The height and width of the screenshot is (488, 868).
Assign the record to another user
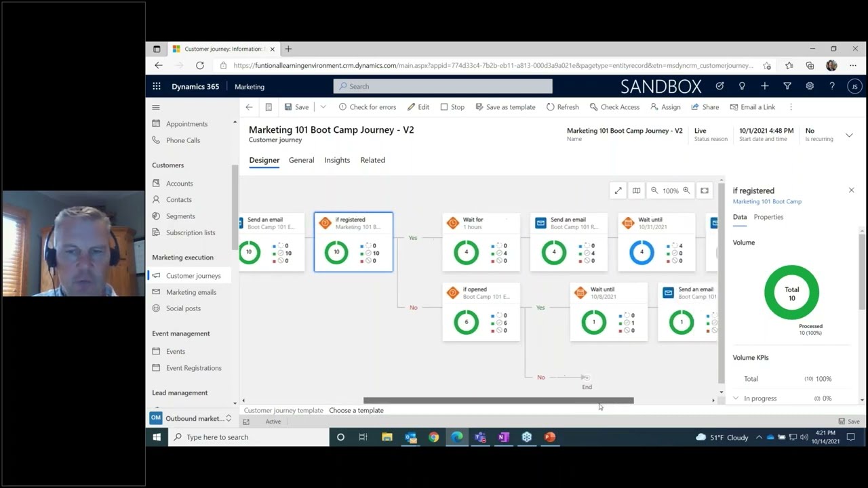coord(665,107)
